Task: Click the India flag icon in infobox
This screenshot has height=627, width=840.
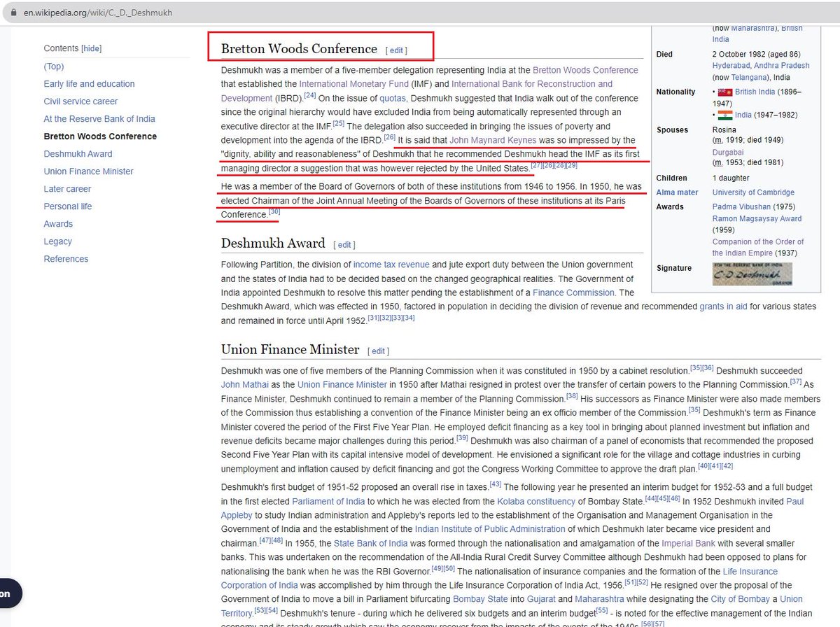Action: tap(726, 115)
